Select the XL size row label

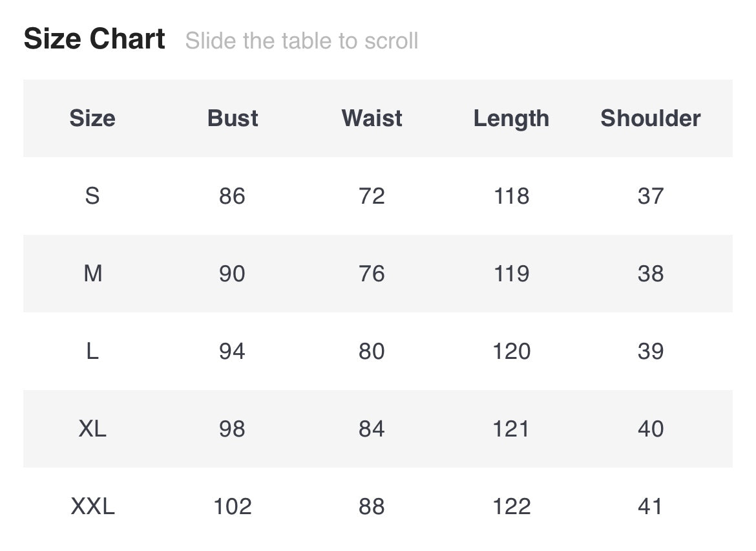(92, 429)
